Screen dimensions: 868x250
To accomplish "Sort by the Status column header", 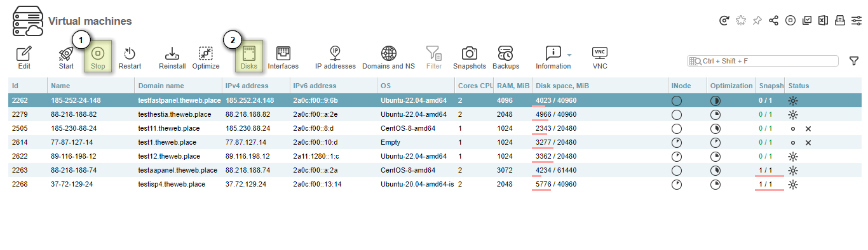I will coord(823,86).
